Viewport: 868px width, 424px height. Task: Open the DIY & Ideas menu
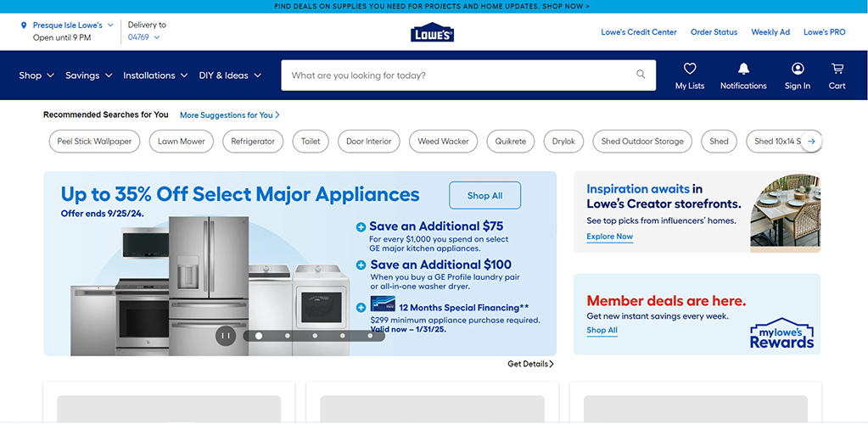coord(230,75)
